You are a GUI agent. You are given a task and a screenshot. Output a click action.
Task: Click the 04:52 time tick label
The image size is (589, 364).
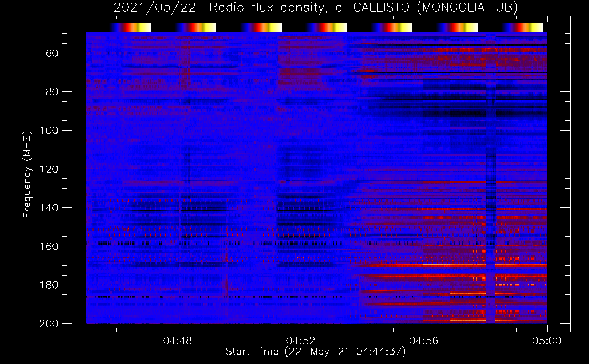coord(301,341)
